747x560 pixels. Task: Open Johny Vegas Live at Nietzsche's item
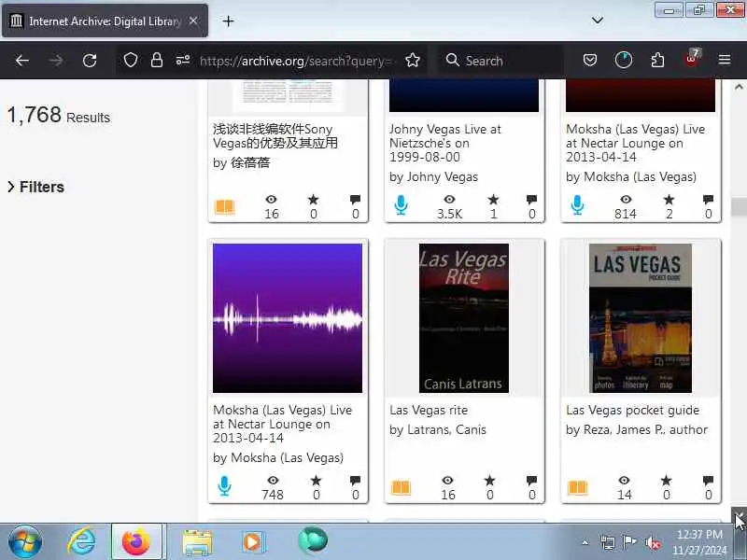[445, 143]
